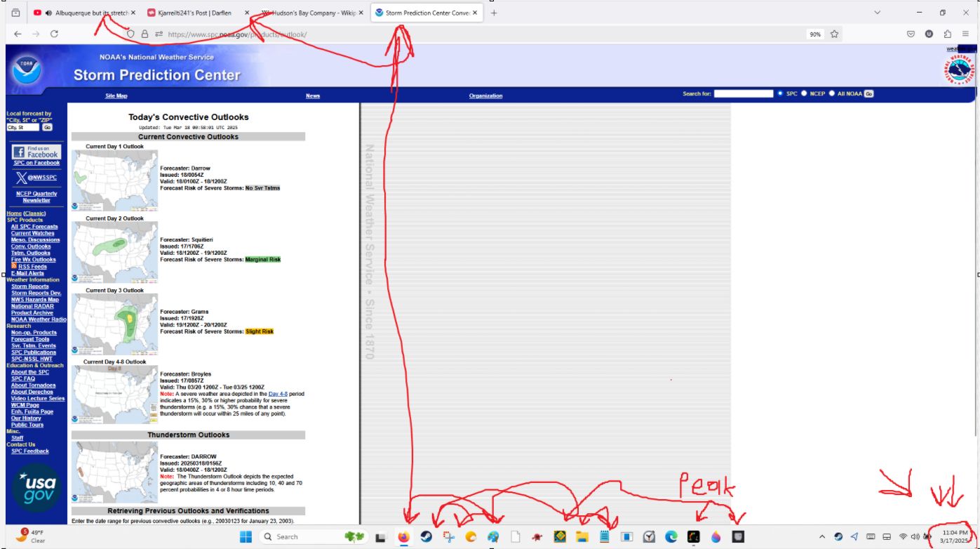Open the volume speaker tray icon

click(915, 536)
